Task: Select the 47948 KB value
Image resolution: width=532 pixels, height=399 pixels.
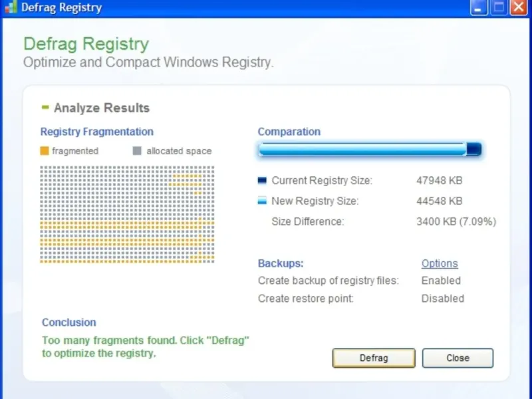Action: point(440,180)
